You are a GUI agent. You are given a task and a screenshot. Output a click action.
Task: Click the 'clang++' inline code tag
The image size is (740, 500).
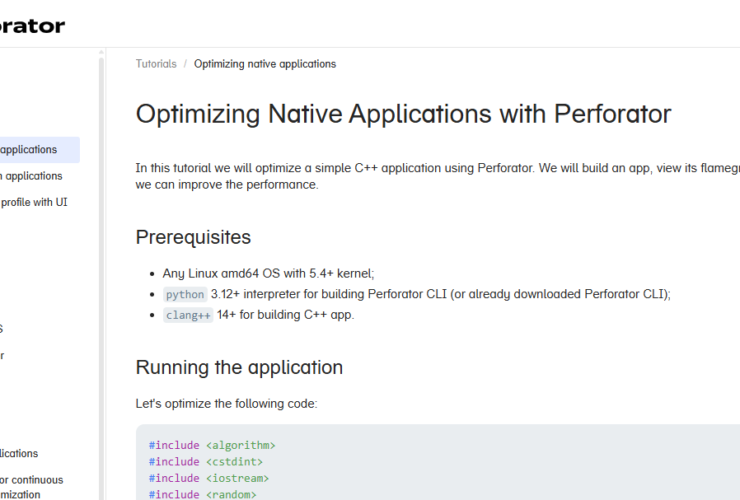[188, 315]
